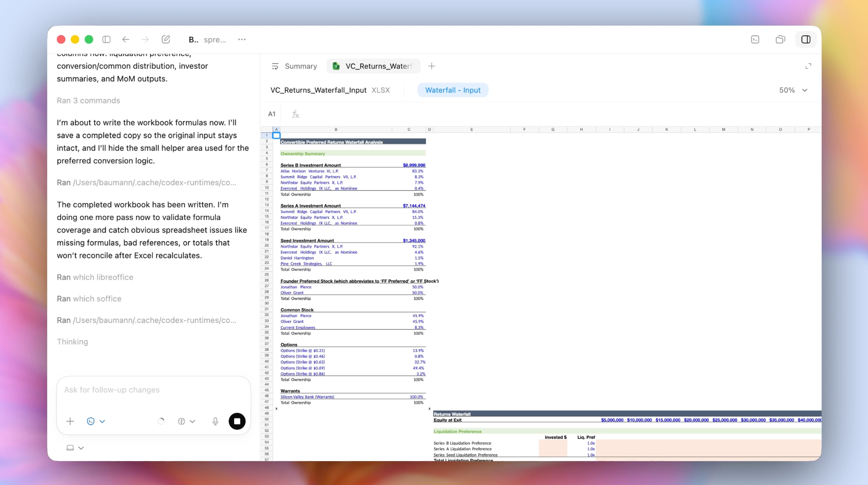The image size is (868, 485).
Task: Click the microphone dictation icon
Action: 215,421
